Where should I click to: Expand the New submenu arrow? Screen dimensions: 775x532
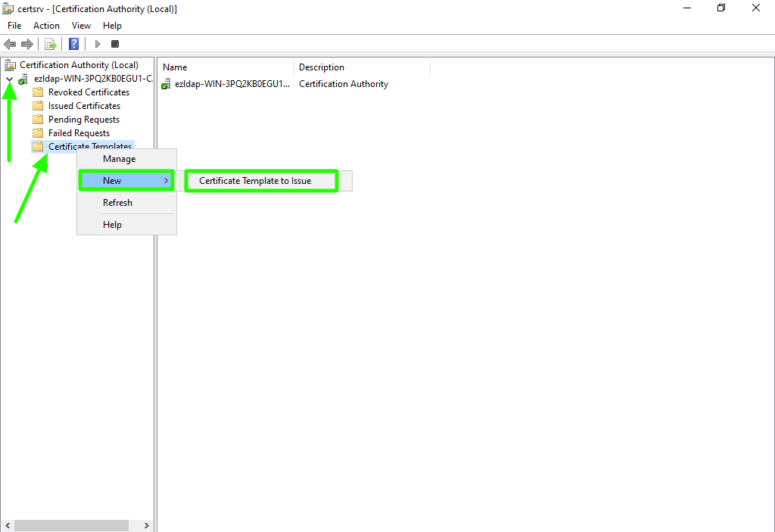tap(167, 181)
